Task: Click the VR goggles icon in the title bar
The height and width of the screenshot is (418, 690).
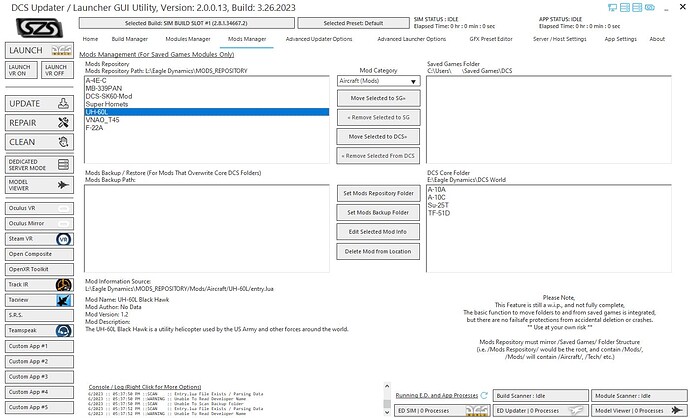Action: tap(650, 7)
